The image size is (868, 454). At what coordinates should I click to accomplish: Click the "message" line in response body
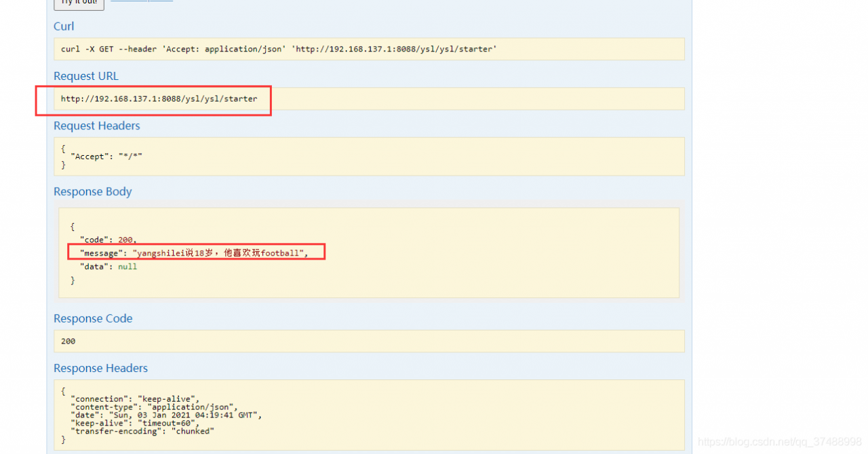[194, 253]
